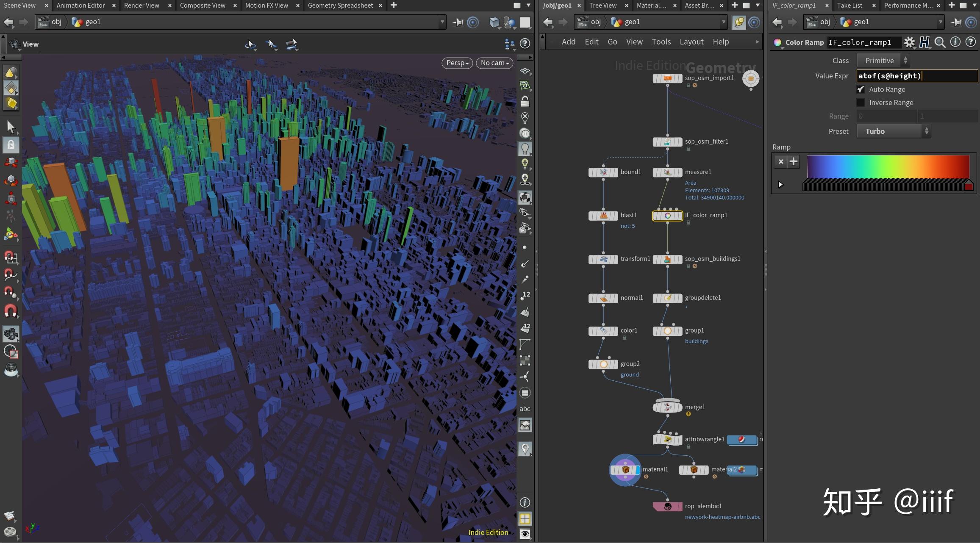This screenshot has width=980, height=543.
Task: Open the Persp view dropdown
Action: [457, 63]
